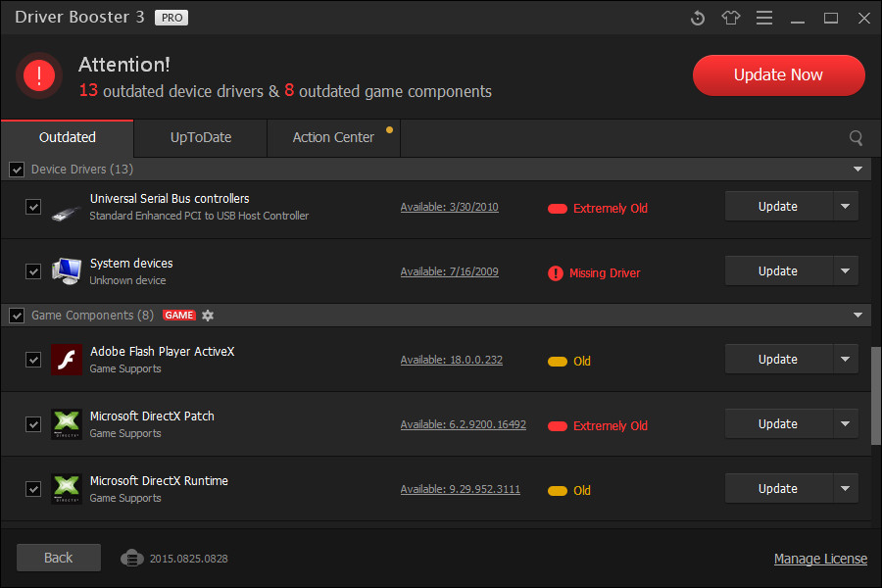882x588 pixels.
Task: Click the red Attention exclamation icon
Action: [x=39, y=75]
